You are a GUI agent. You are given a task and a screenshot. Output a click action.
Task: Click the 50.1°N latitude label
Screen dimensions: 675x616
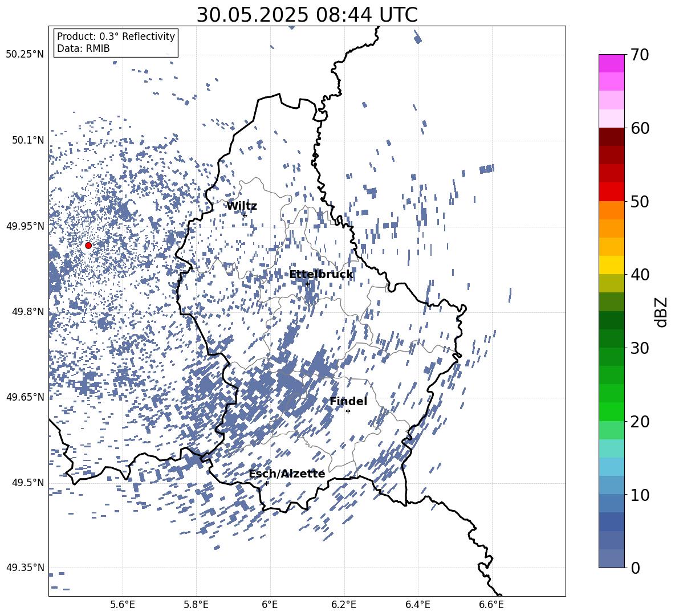[x=27, y=140]
